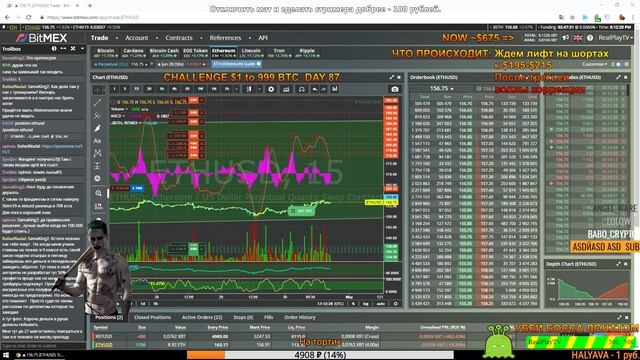Open the Trollbox options dropdown arrow
640x360 pixels.
(x=82, y=49)
